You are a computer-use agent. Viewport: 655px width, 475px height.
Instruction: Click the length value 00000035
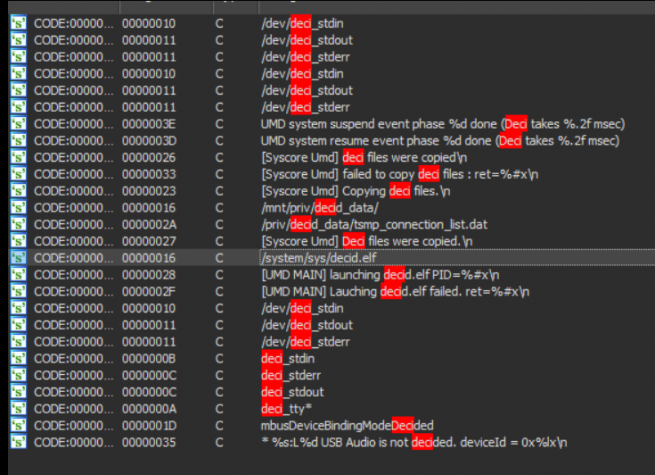click(x=150, y=442)
